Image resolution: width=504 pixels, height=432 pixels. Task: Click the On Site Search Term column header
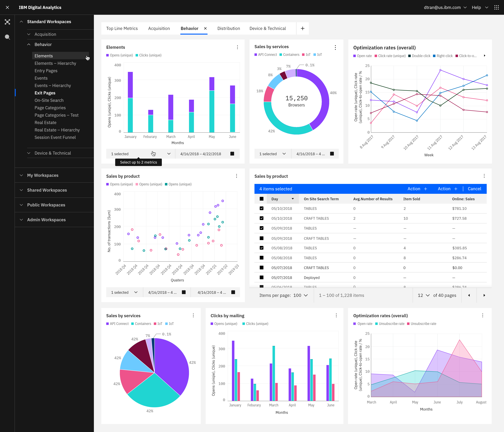pos(321,199)
